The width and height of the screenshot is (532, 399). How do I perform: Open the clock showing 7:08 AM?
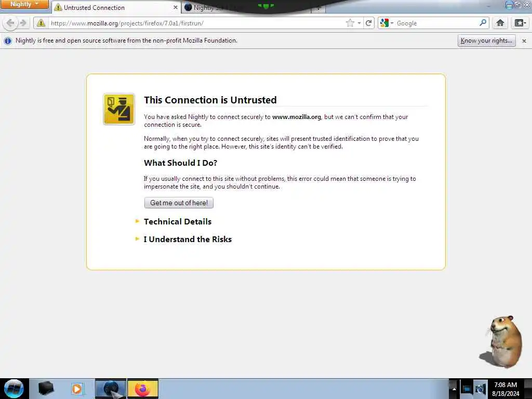[x=506, y=389]
